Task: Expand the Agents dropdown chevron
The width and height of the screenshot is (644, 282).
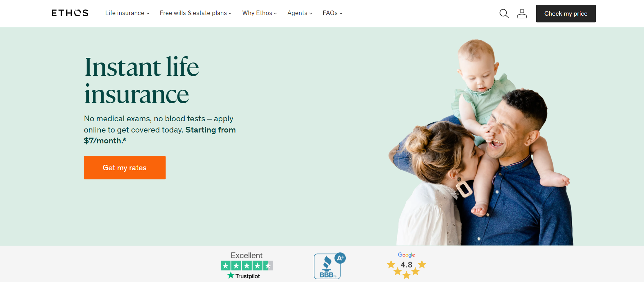Action: (310, 14)
